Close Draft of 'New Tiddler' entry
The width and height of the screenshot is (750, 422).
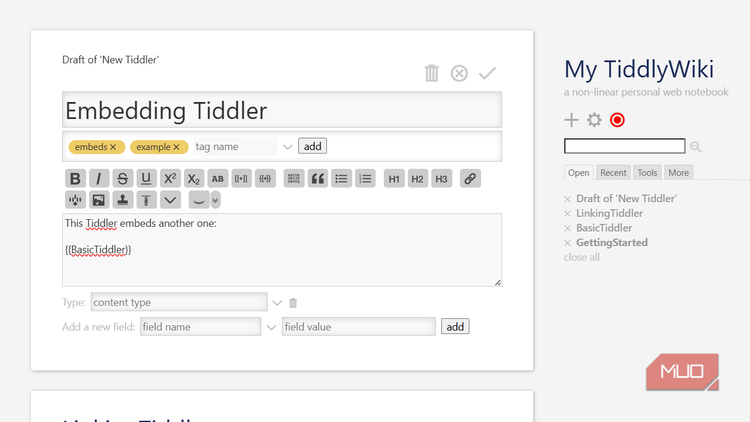pos(567,199)
